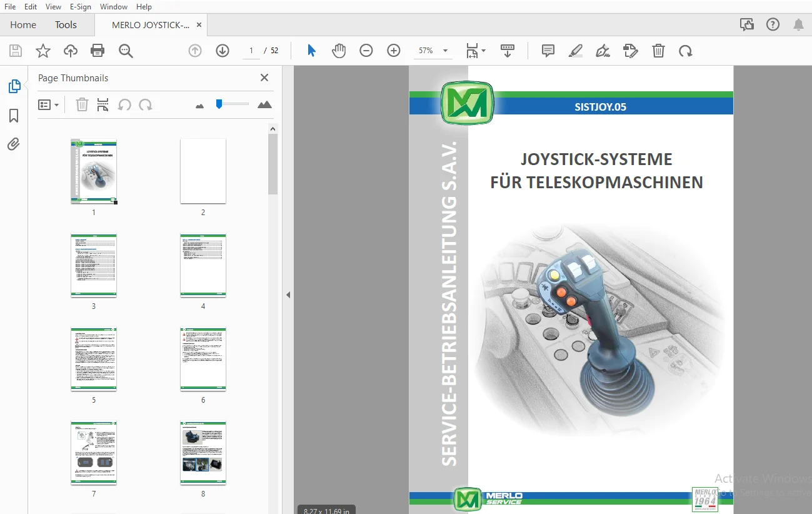Open the Edit PDF tool icon
The image size is (812, 514).
631,51
